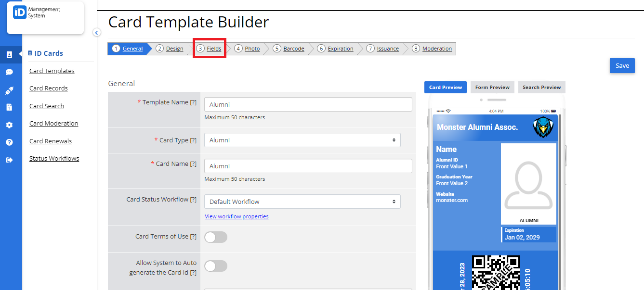Open Card Templates in the sidebar

click(x=52, y=71)
